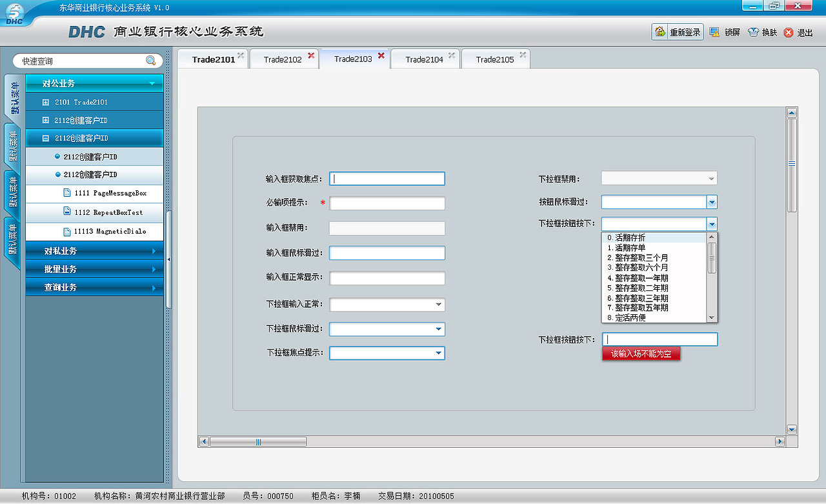Close the Trade2101 tab with its x
Screen dimensions: 826x504
point(241,55)
